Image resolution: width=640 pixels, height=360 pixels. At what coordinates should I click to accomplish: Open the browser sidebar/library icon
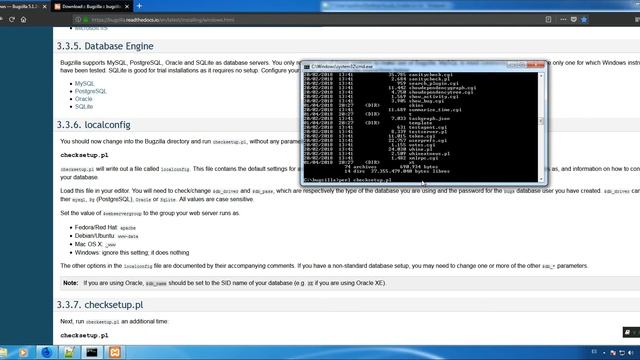point(637,20)
